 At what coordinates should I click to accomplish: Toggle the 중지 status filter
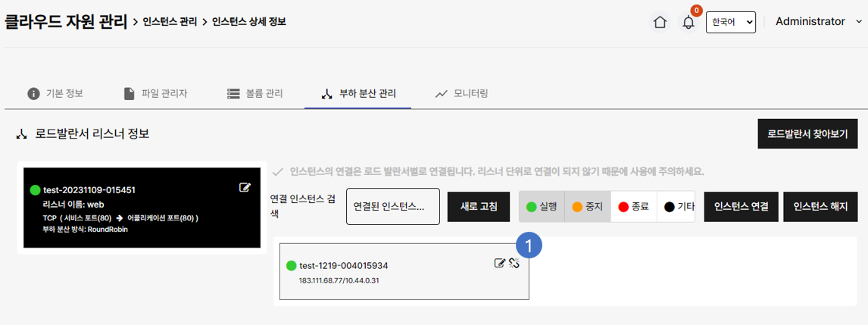pyautogui.click(x=588, y=207)
